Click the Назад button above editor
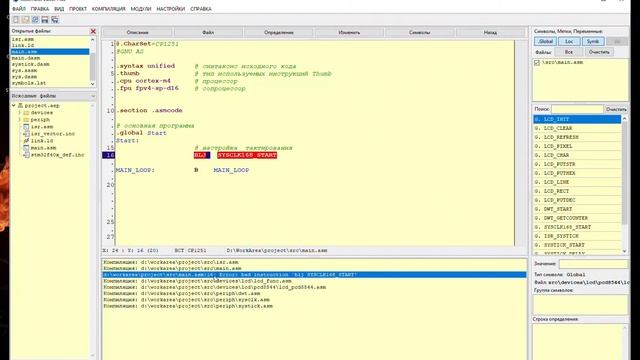 (x=490, y=32)
